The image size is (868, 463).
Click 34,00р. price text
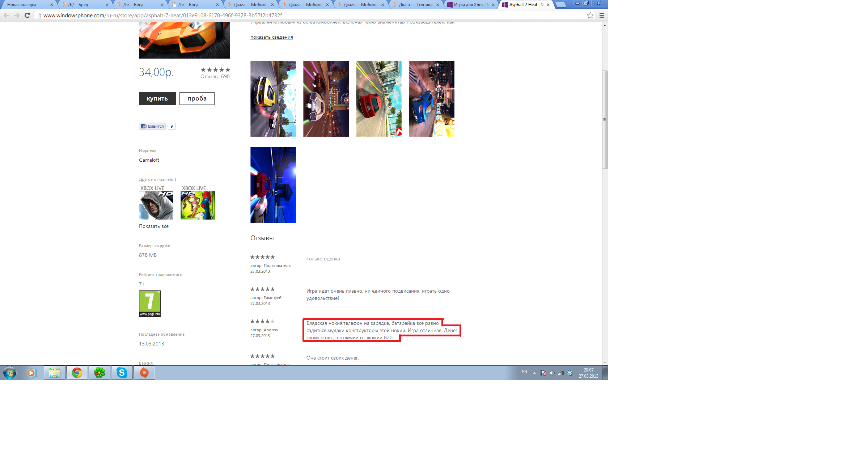pyautogui.click(x=156, y=72)
